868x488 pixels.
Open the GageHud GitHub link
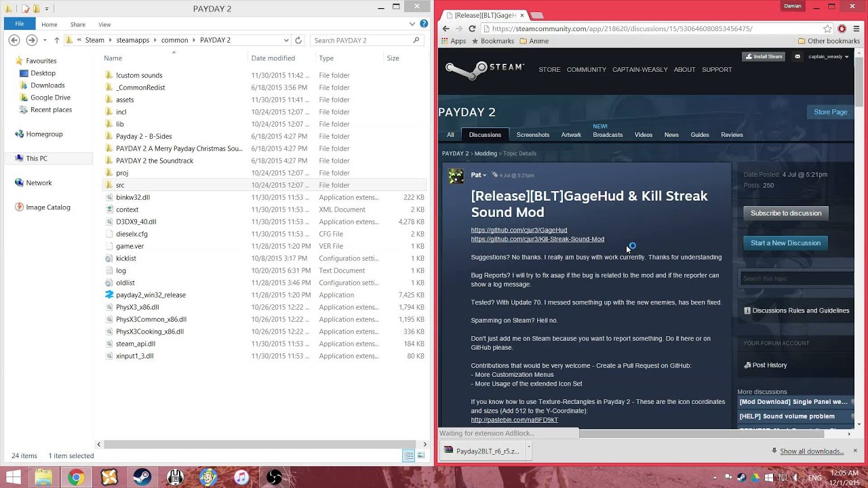tap(519, 230)
